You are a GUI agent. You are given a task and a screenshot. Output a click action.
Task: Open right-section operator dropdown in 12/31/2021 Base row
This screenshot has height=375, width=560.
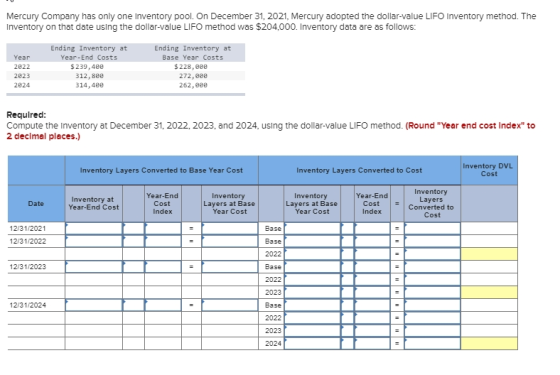[348, 229]
